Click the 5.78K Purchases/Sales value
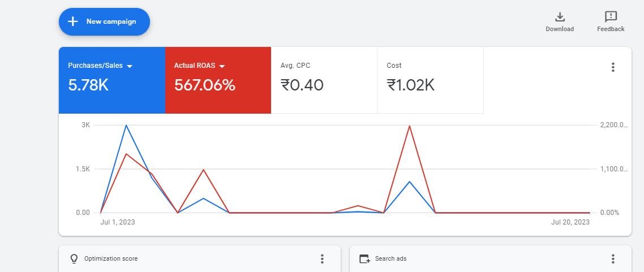The height and width of the screenshot is (272, 644). pyautogui.click(x=88, y=85)
